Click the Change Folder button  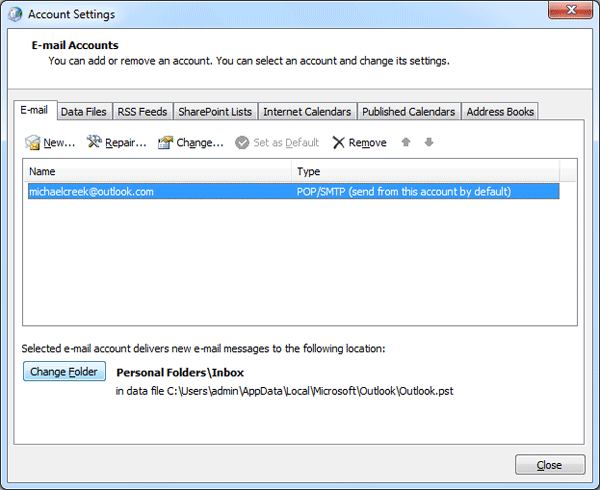tap(64, 371)
